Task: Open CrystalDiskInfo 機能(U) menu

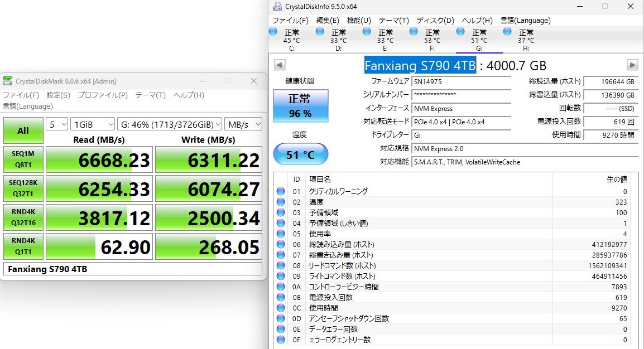Action: [x=359, y=21]
